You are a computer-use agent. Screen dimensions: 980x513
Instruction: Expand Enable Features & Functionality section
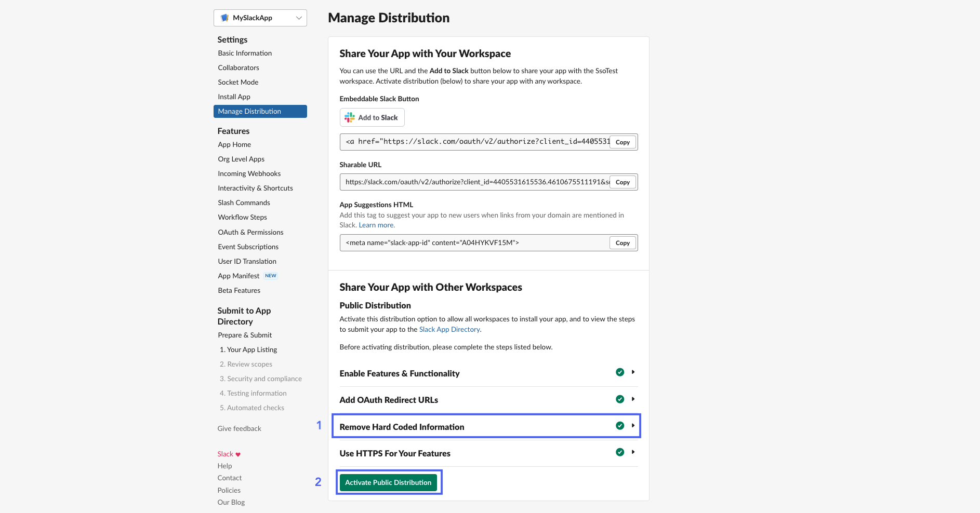633,372
